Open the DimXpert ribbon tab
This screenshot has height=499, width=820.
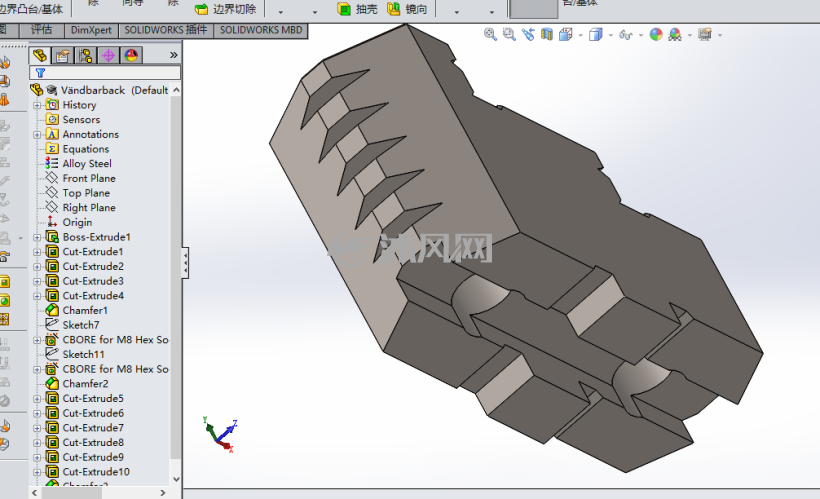point(91,30)
